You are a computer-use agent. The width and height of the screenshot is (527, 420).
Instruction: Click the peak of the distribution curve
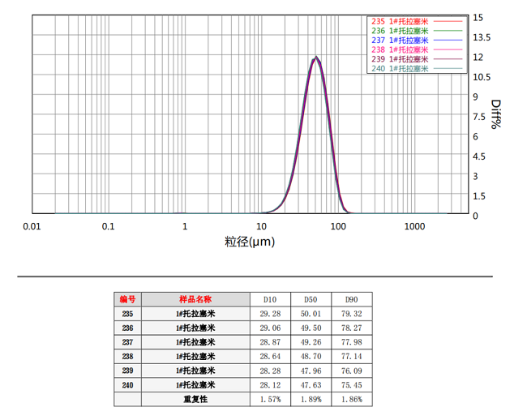point(316,57)
